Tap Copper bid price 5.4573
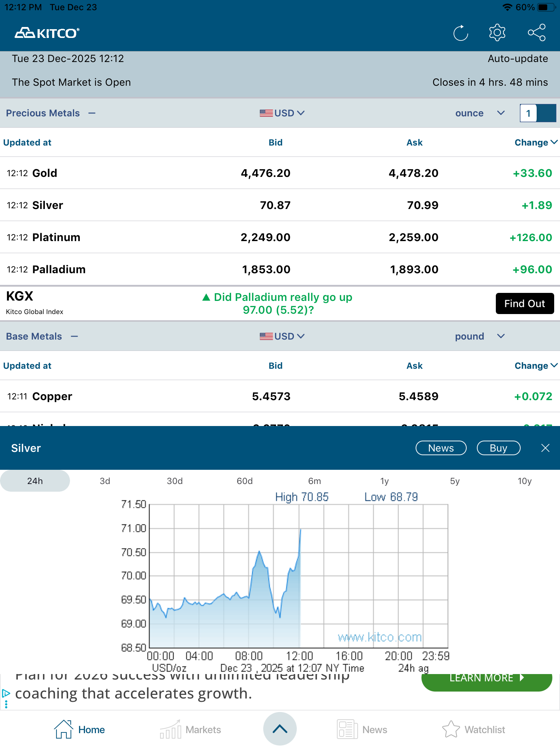 point(271,396)
